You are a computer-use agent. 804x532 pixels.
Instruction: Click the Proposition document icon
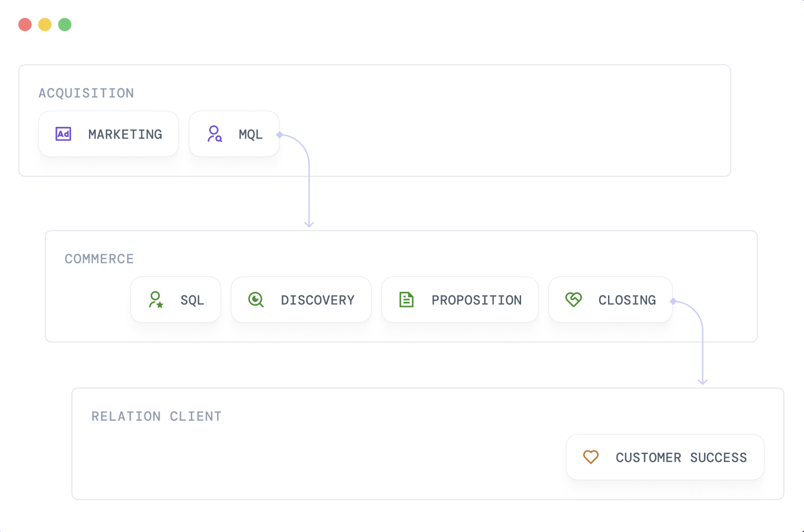click(x=407, y=300)
